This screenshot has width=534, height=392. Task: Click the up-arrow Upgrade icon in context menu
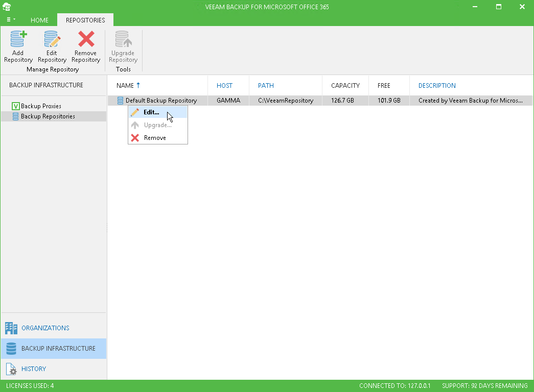click(135, 125)
